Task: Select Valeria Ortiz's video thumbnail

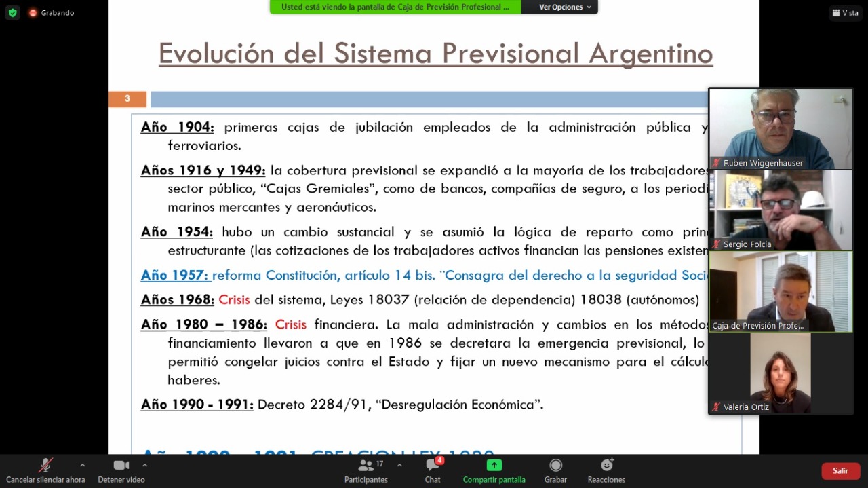Action: [x=781, y=373]
